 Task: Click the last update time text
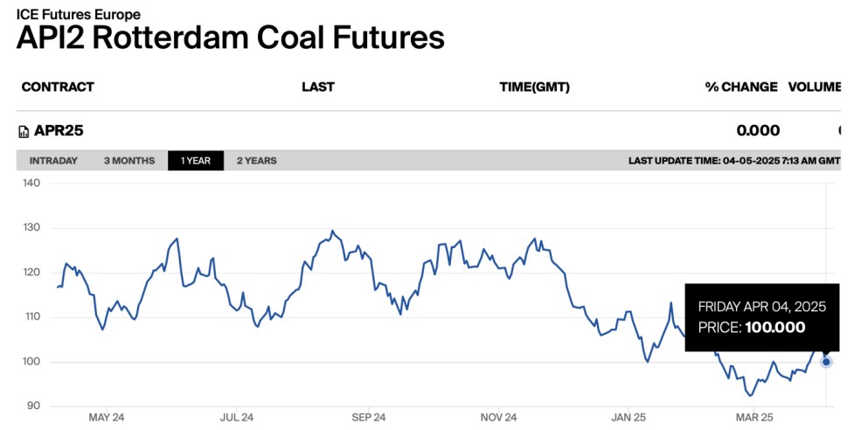(734, 161)
